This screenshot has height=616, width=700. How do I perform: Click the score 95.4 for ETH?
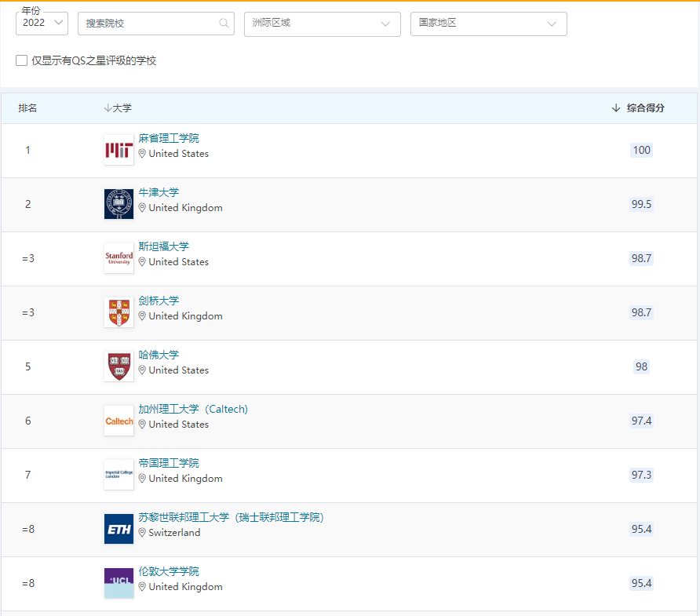click(641, 529)
